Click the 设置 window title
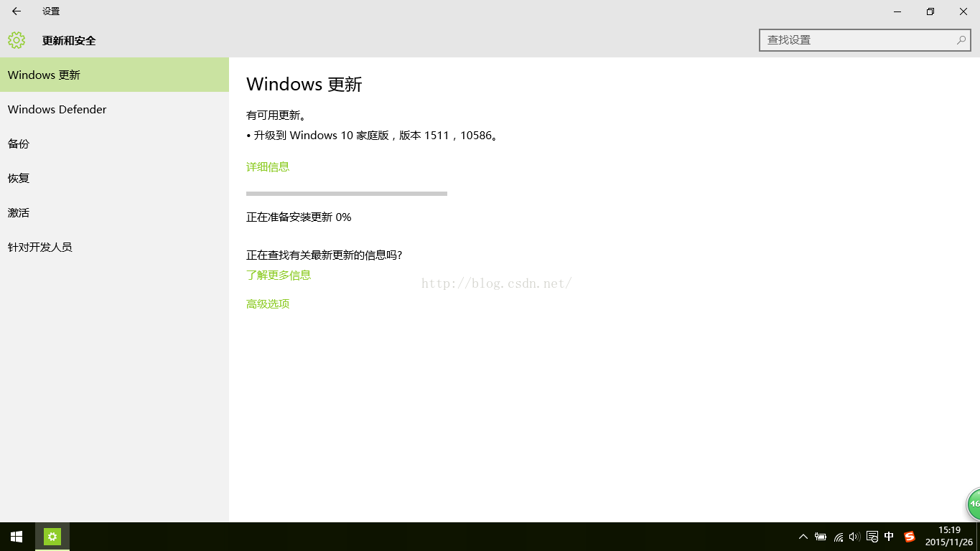 coord(51,11)
